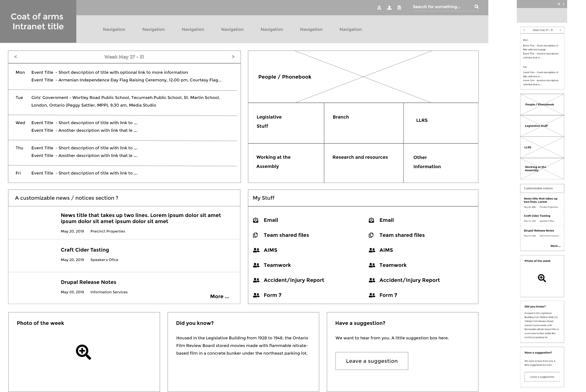Open the People / Phonebook tile in the desktop layout
This screenshot has width=586, height=392.
point(363,77)
